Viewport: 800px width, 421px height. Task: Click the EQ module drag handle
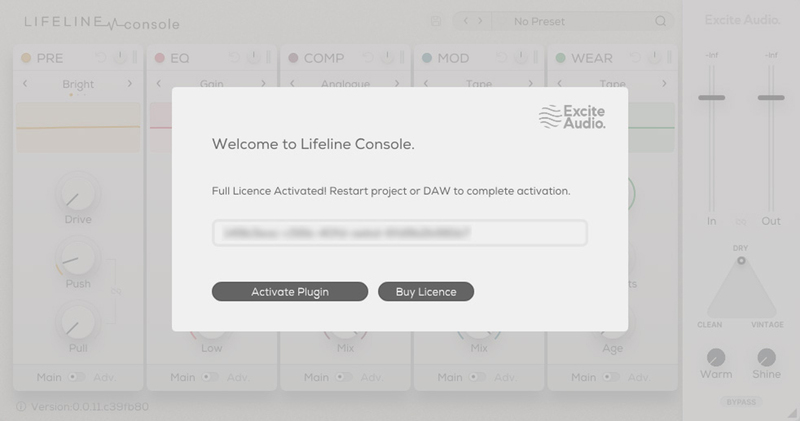pos(268,57)
